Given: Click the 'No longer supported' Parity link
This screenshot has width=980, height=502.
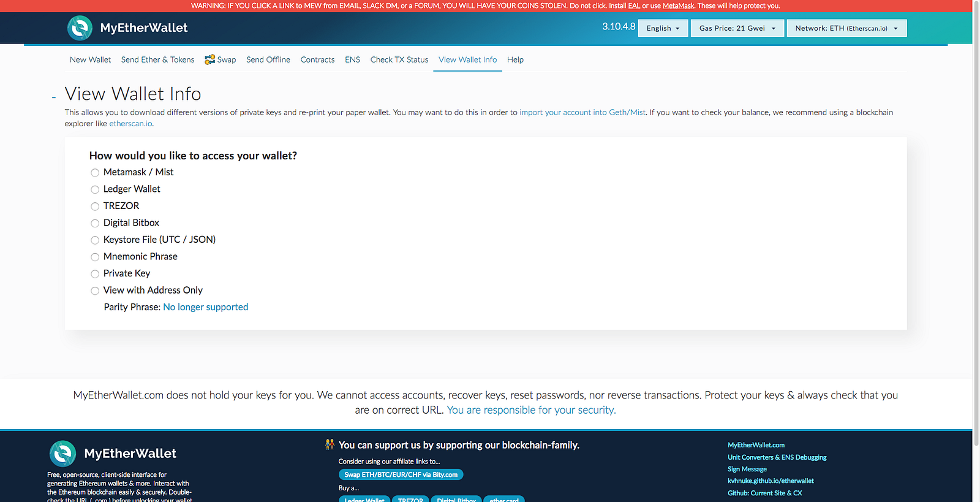Looking at the screenshot, I should 206,307.
